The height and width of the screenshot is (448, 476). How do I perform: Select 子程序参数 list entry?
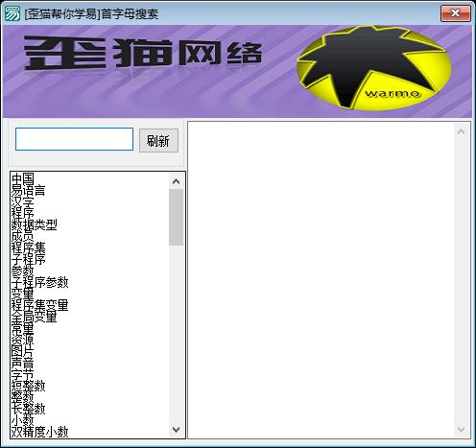coord(40,282)
